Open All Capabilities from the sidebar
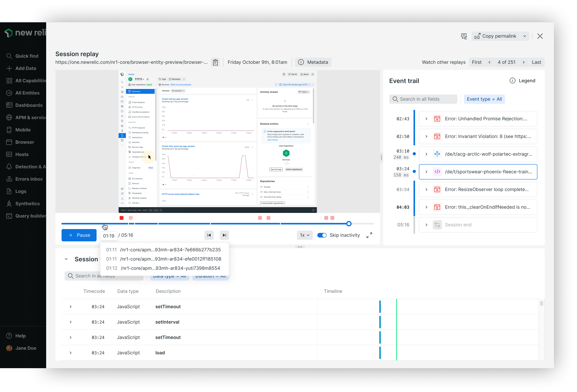 pos(26,81)
